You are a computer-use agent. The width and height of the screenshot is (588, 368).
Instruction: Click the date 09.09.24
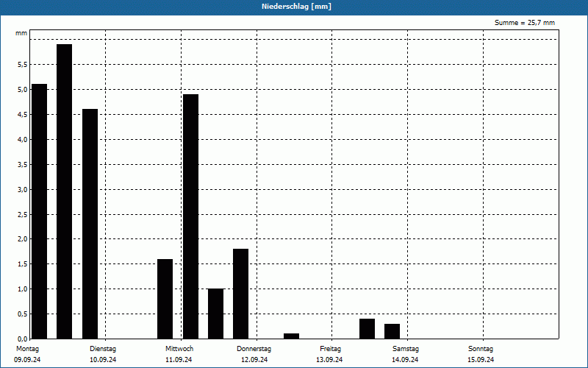click(27, 360)
